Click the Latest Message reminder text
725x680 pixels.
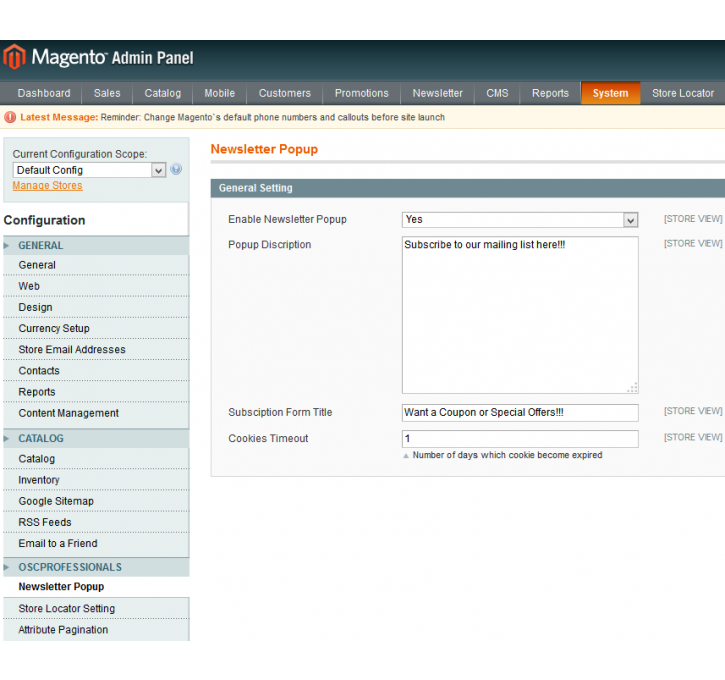[273, 117]
